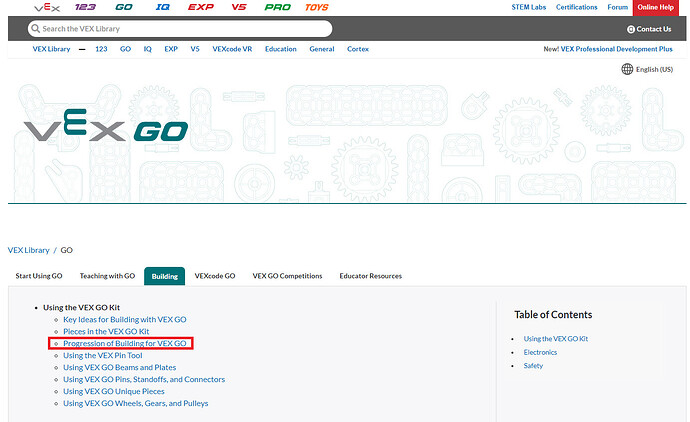Open the VEX V5 product logo

pos(239,7)
